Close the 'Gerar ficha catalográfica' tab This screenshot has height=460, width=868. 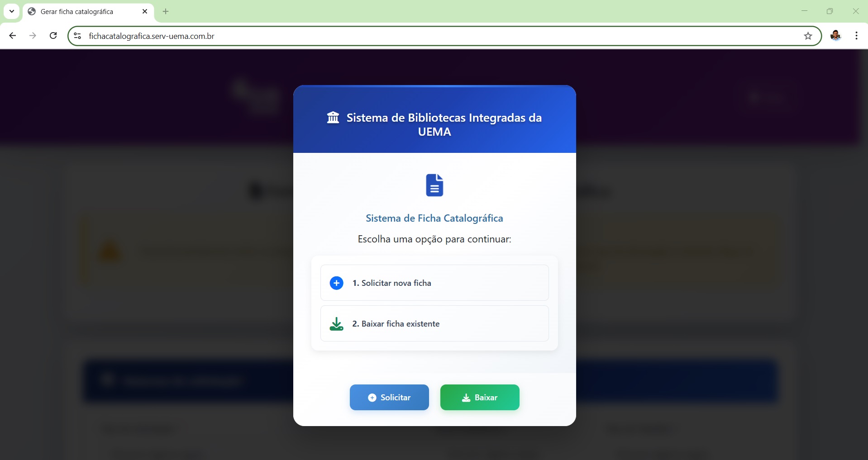pyautogui.click(x=145, y=12)
